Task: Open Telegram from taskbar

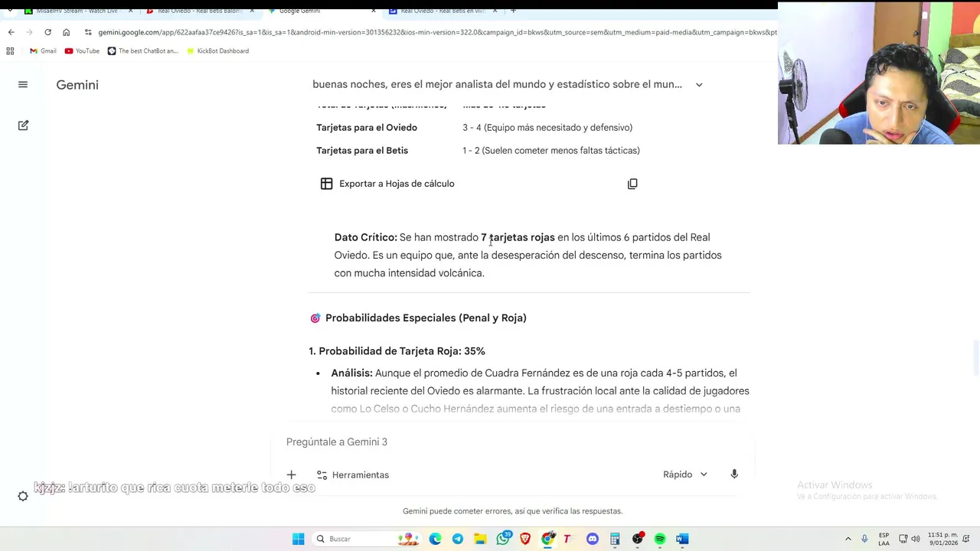Action: (x=458, y=539)
